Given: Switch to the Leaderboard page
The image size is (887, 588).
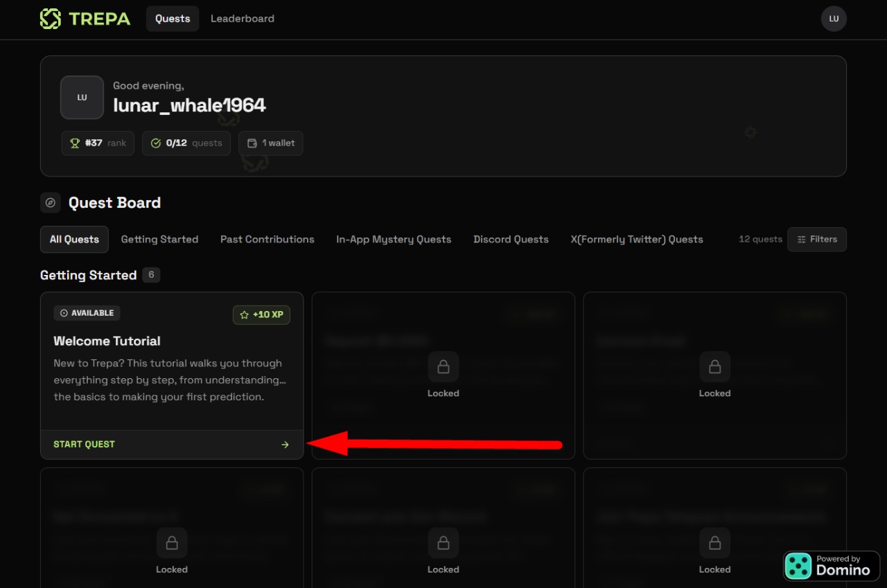Looking at the screenshot, I should point(243,19).
